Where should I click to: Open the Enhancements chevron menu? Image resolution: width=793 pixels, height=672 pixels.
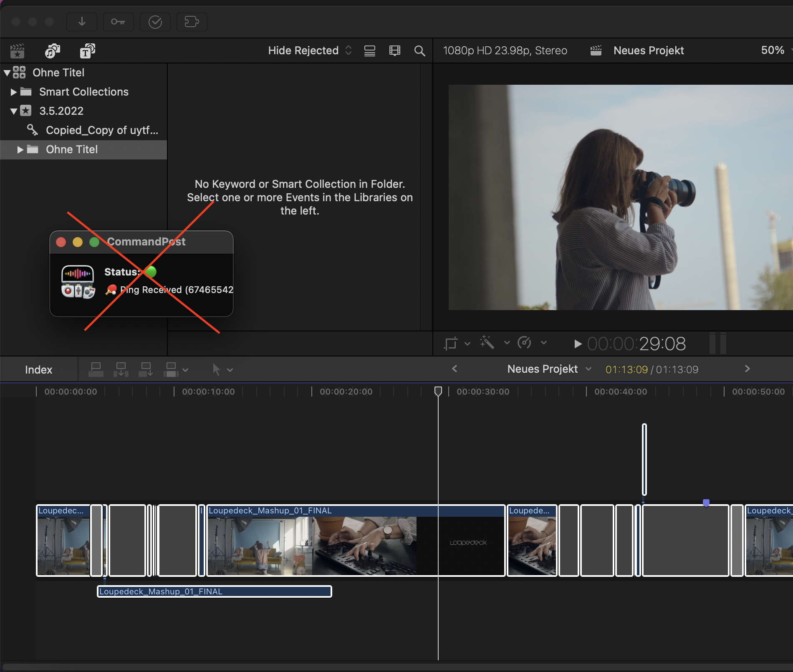507,343
